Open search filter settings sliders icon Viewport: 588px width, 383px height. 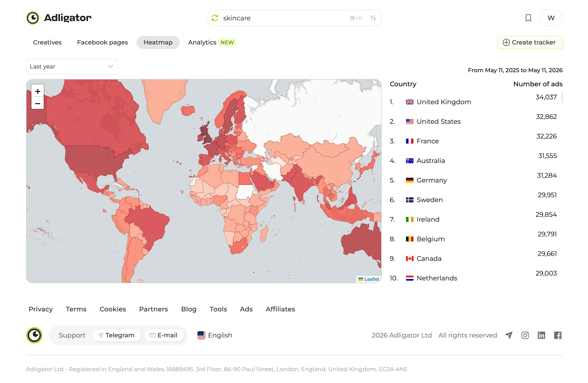[373, 18]
